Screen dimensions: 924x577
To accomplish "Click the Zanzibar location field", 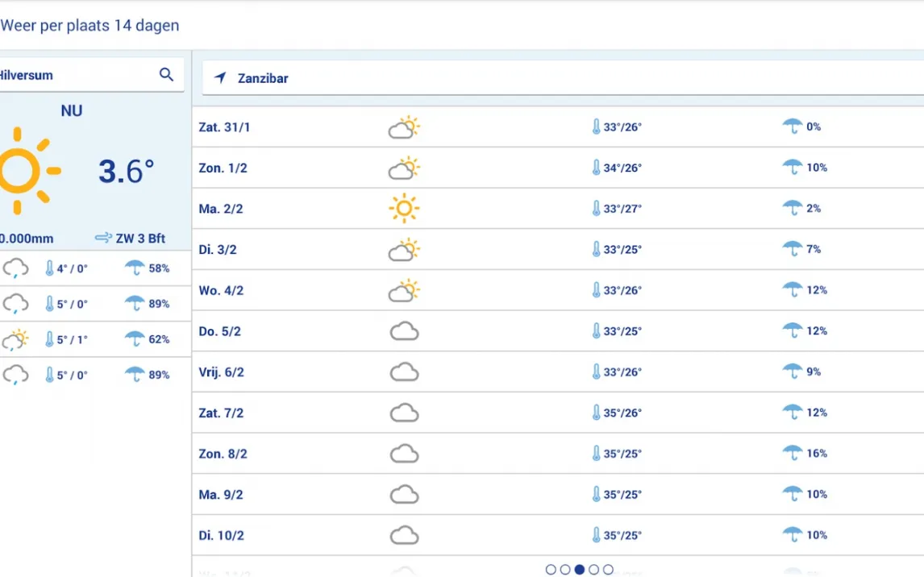I will click(x=563, y=77).
